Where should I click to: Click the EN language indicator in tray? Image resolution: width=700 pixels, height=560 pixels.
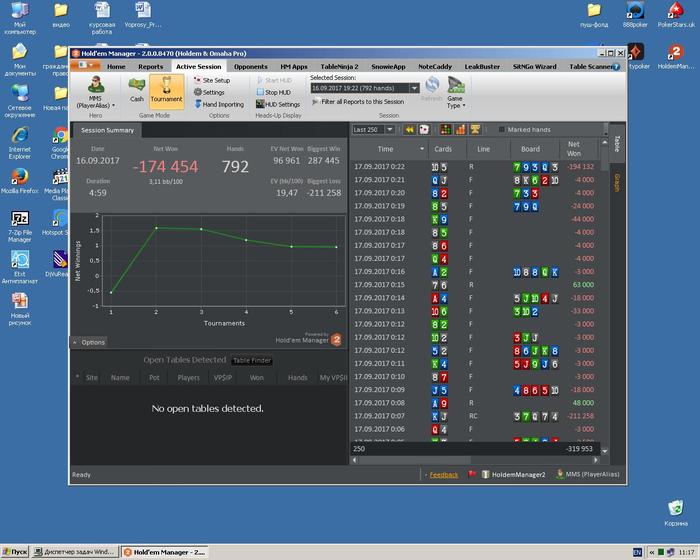pyautogui.click(x=637, y=552)
